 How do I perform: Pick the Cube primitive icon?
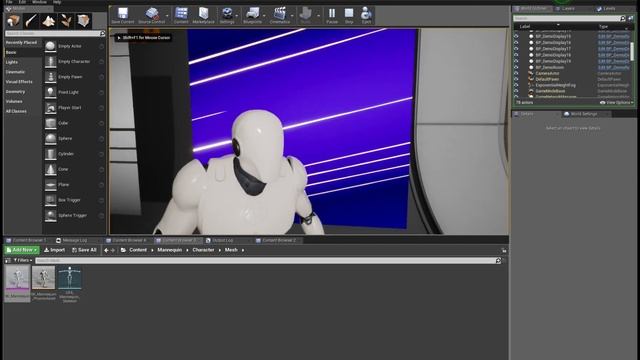51,123
